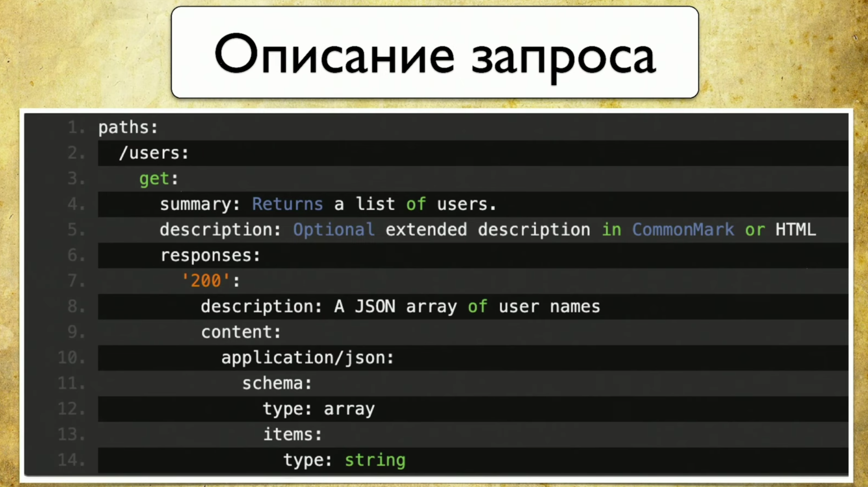
Task: Select the 'content:' block line 9
Action: (x=240, y=331)
